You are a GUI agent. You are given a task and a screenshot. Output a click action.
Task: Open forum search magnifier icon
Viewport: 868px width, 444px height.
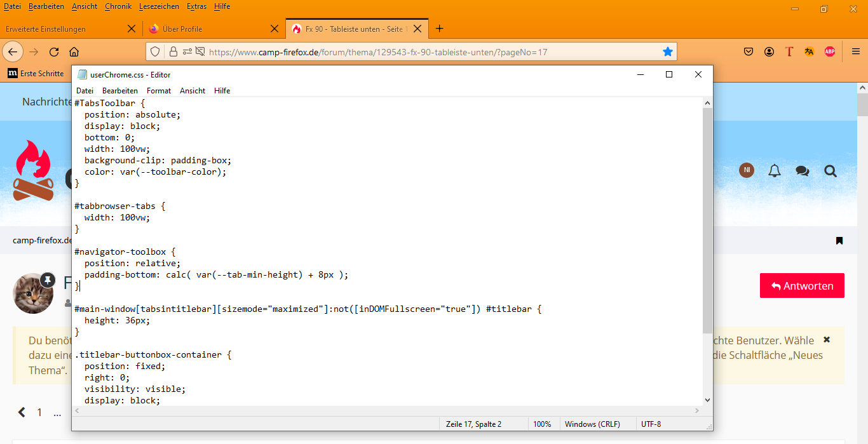[x=830, y=171]
